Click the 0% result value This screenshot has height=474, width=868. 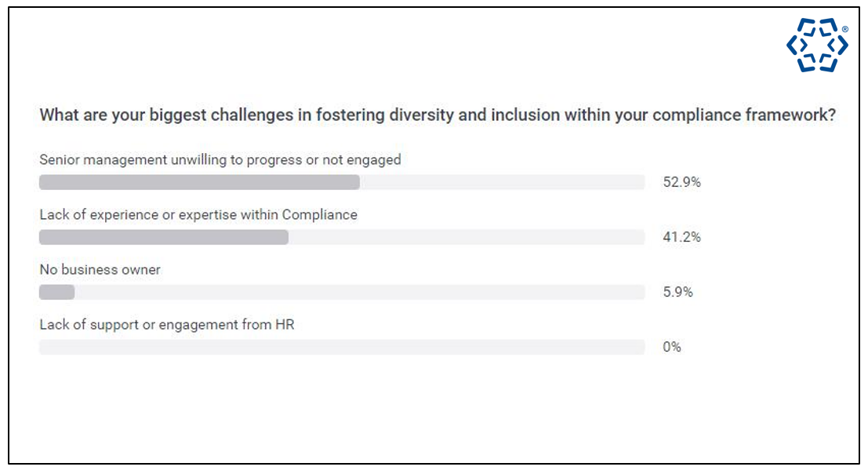pyautogui.click(x=671, y=347)
